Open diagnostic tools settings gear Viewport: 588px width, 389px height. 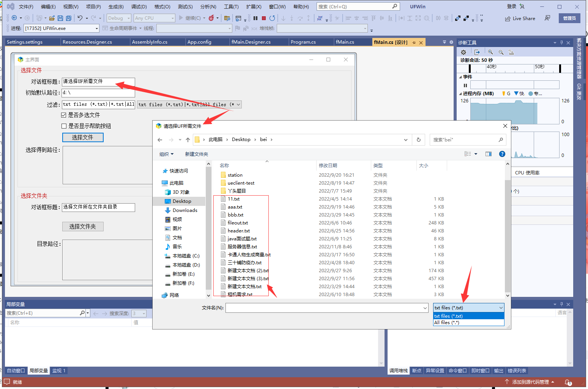tap(463, 52)
